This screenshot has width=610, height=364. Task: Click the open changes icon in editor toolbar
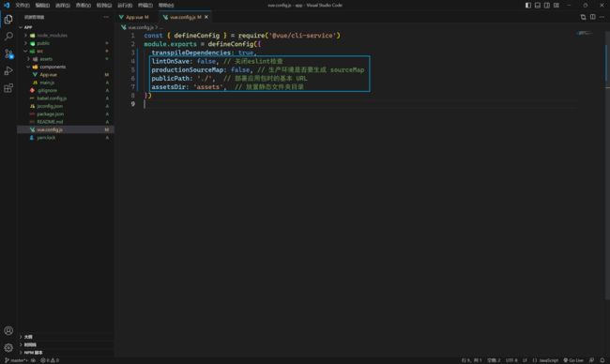(x=583, y=17)
